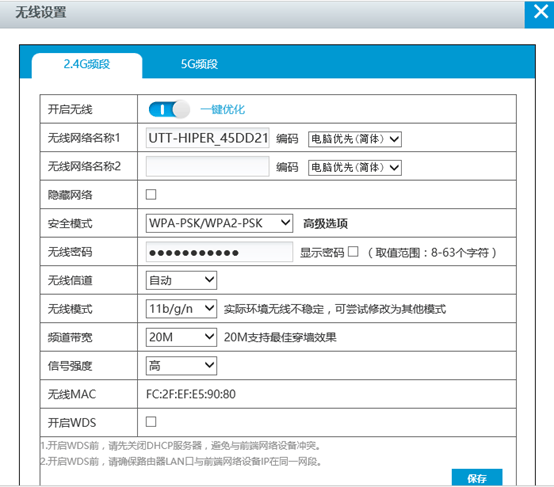Click the 保存 save button

click(477, 478)
